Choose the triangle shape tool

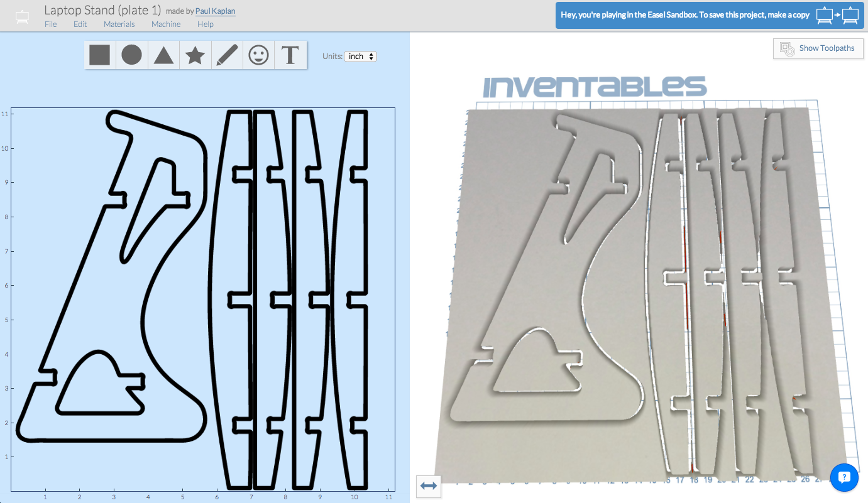(163, 55)
